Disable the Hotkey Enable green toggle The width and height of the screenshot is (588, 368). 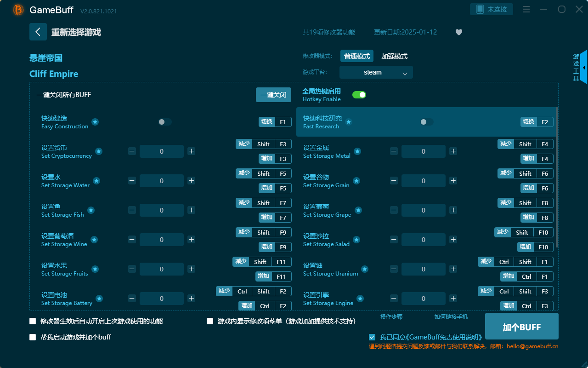[359, 94]
